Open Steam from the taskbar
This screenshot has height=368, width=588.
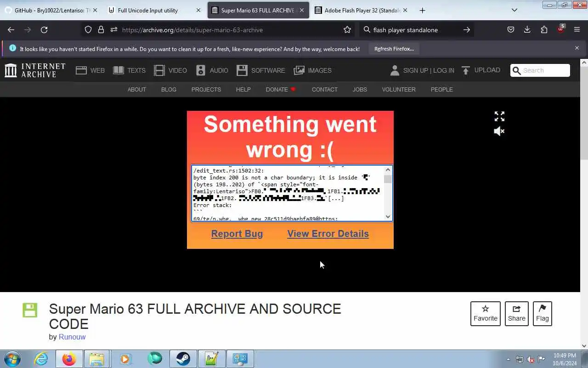182,359
